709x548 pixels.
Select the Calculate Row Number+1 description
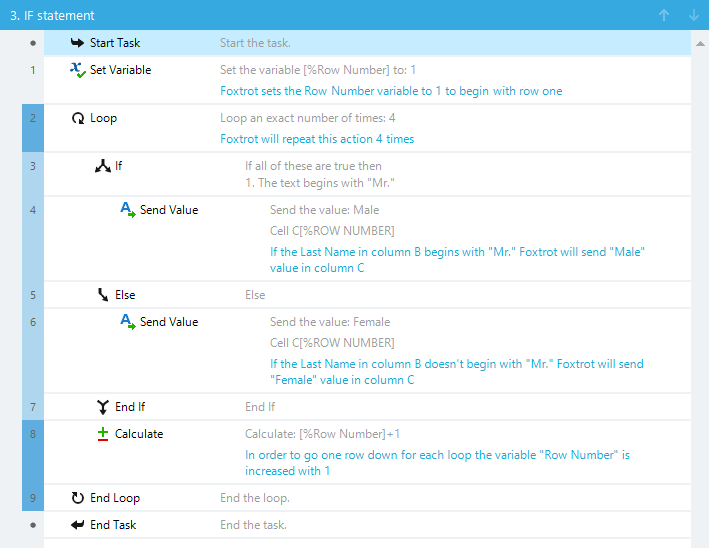pyautogui.click(x=322, y=434)
